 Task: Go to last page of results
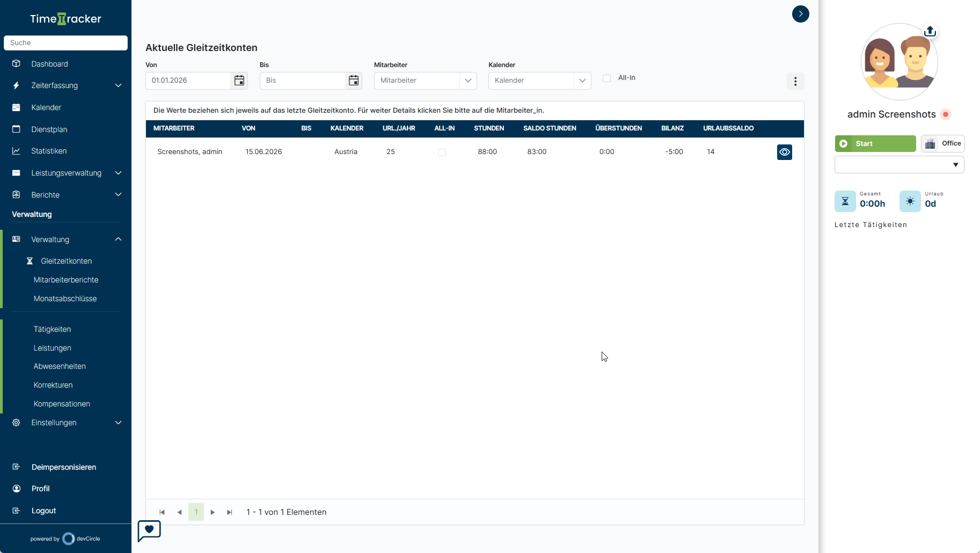click(230, 512)
